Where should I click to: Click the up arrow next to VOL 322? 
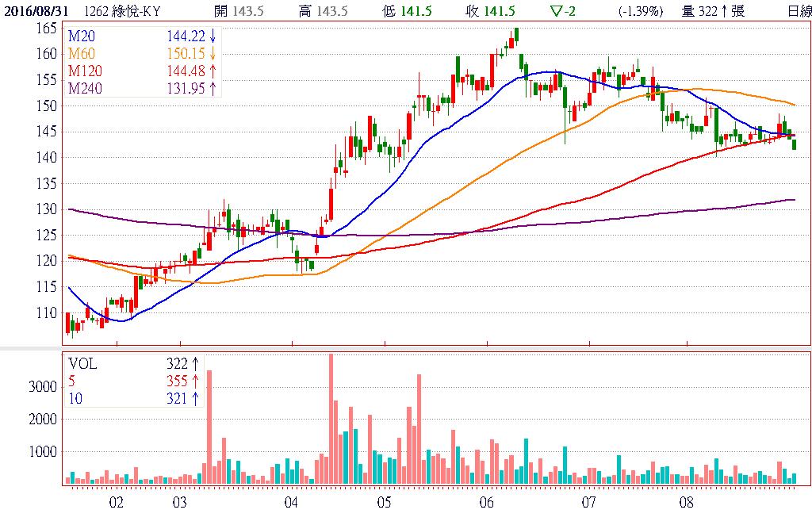point(195,364)
